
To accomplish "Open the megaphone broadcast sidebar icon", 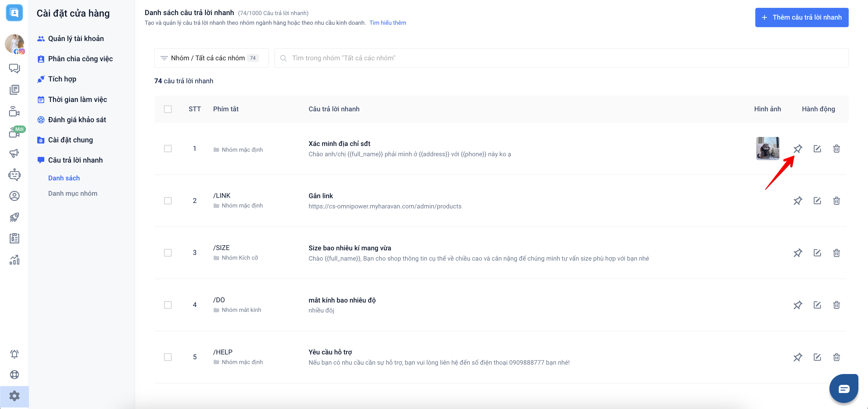I will (x=14, y=154).
